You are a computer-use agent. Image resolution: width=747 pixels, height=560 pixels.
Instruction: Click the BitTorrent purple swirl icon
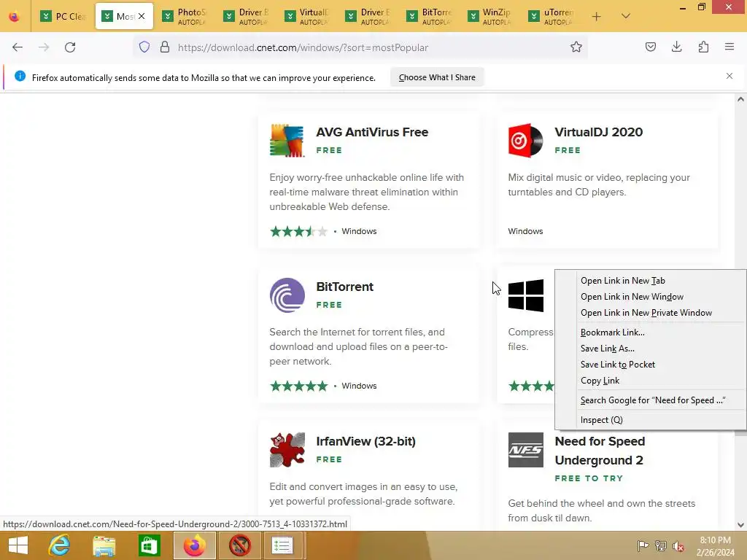pos(287,295)
